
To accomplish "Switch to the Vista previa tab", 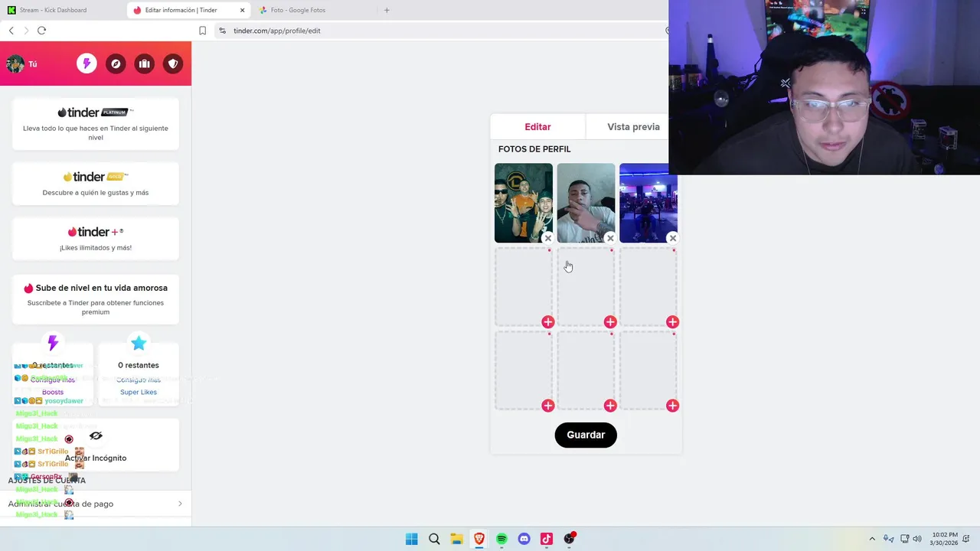I will [633, 127].
